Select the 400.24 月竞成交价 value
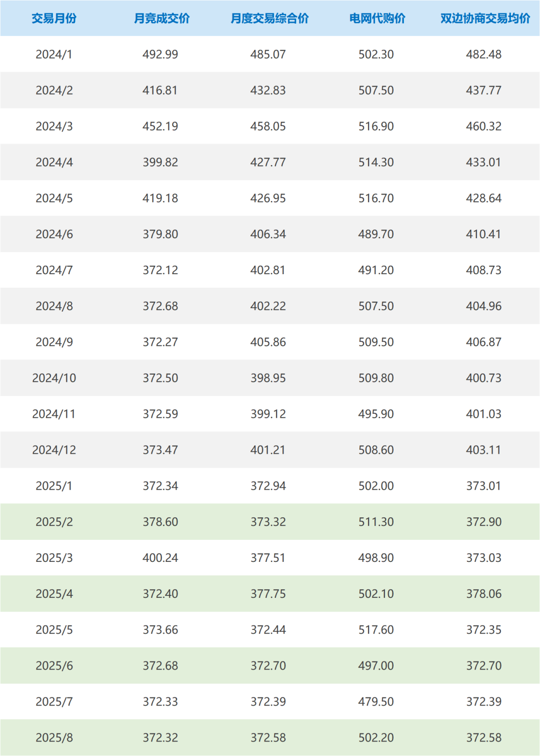Screen dimensions: 540x756 [160, 558]
